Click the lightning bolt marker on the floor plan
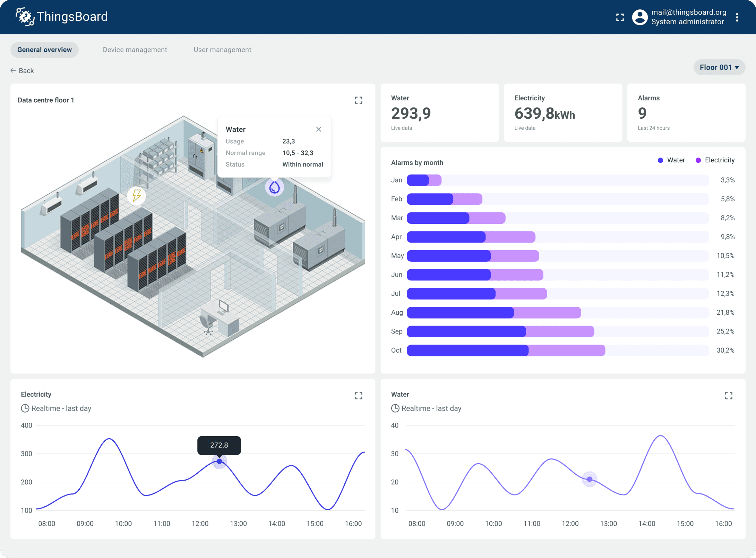 pos(136,196)
